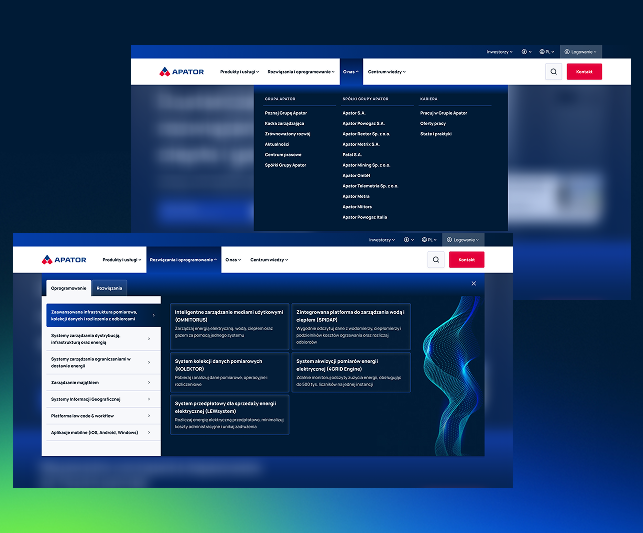Click the Apator logo in the lower window

64,260
